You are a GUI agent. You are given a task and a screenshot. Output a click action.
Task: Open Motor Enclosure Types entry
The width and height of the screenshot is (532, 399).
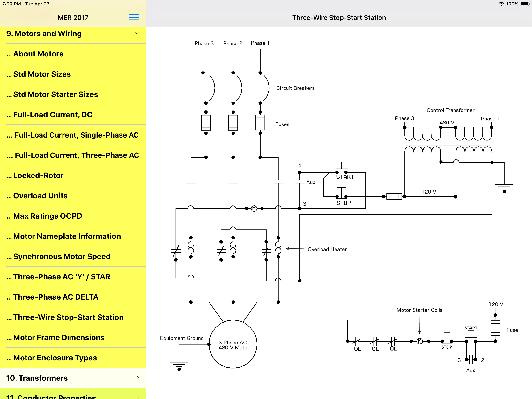click(x=55, y=358)
